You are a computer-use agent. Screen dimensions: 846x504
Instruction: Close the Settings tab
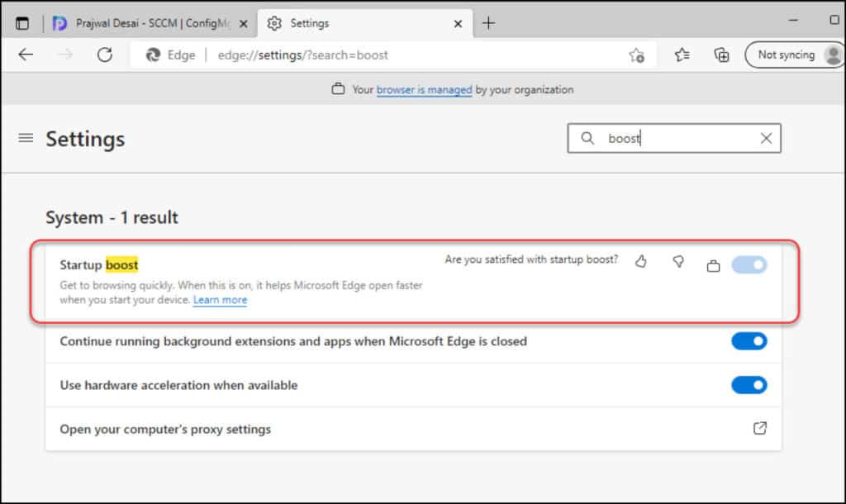[458, 24]
